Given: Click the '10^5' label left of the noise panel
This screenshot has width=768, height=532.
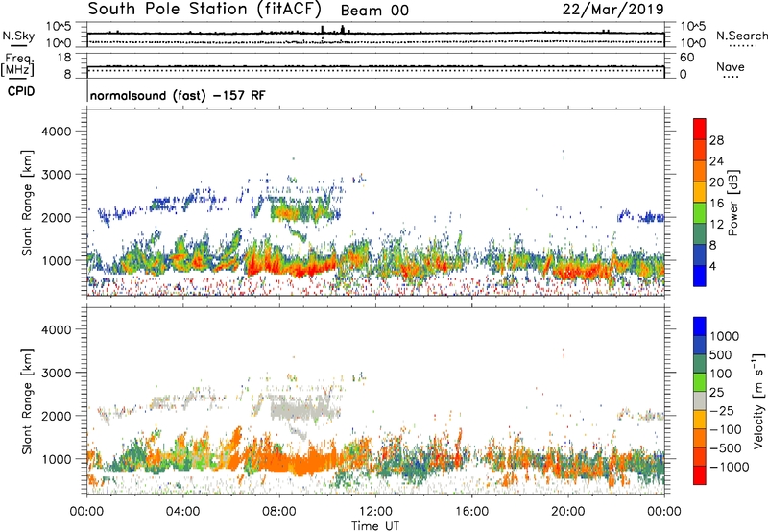Looking at the screenshot, I should tap(59, 27).
